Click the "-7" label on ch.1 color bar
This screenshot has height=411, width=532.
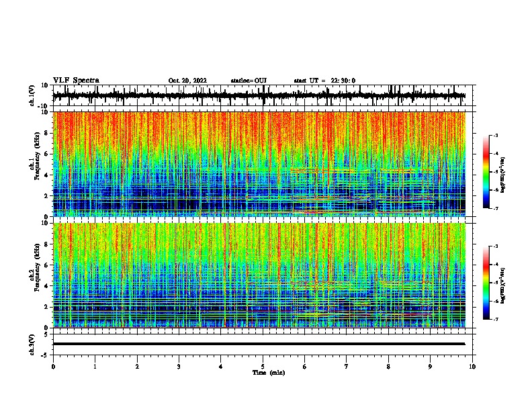[496, 208]
